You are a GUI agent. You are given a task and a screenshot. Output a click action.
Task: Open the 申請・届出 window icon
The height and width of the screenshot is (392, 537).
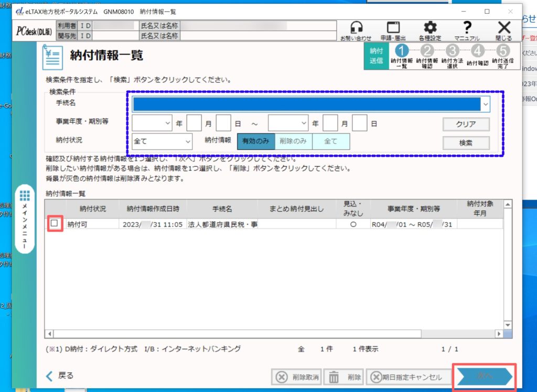tap(393, 29)
